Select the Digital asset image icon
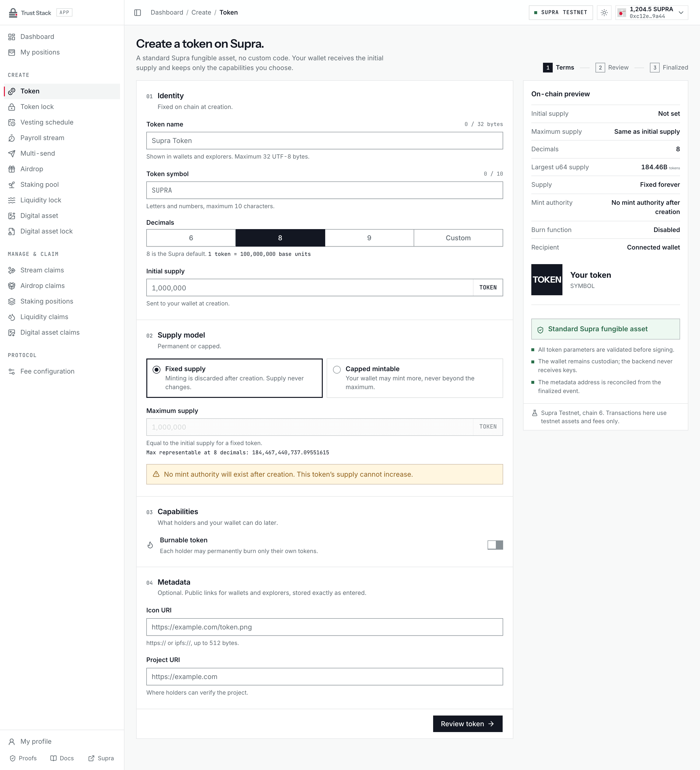Viewport: 700px width, 770px height. coord(12,216)
